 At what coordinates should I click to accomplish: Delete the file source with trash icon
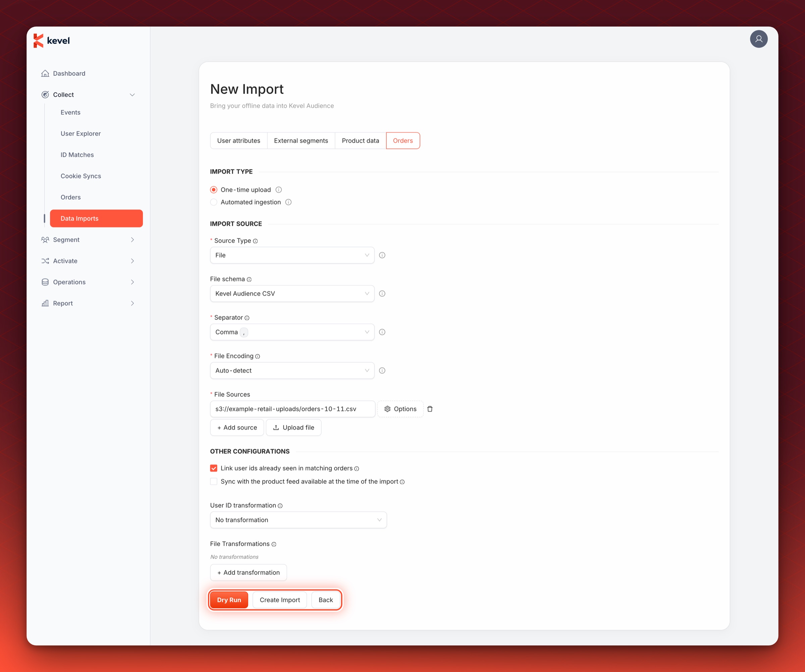pyautogui.click(x=430, y=409)
